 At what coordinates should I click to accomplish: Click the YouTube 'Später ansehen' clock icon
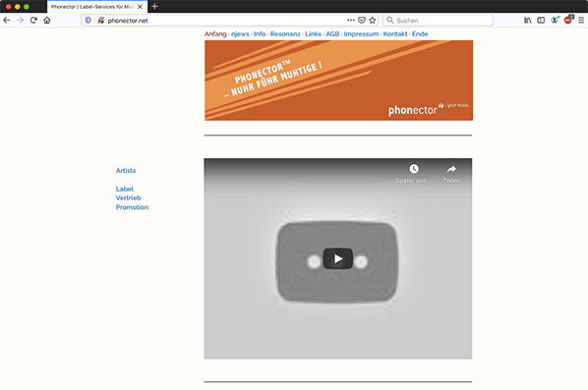[x=414, y=169]
